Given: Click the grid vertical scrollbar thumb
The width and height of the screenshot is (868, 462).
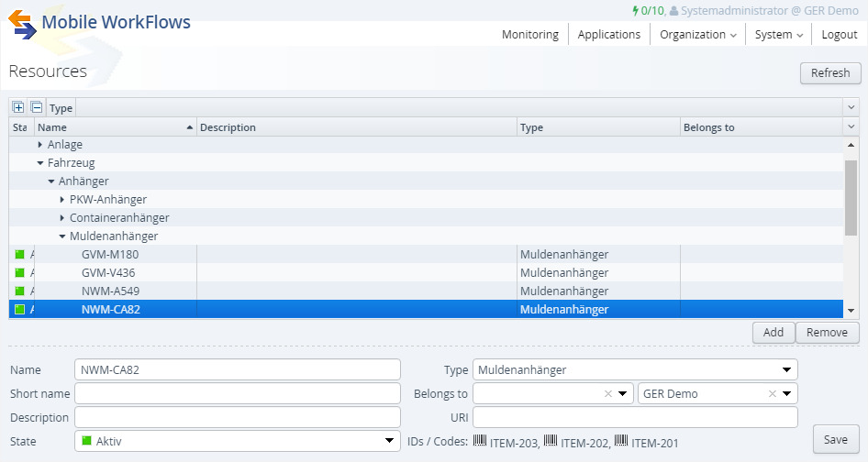Looking at the screenshot, I should [851, 196].
